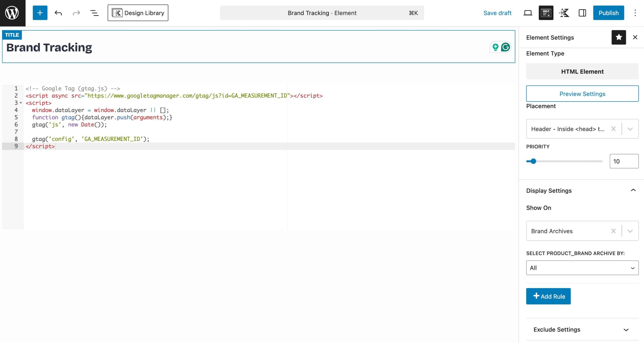
Task: Open the editor settings sidebar panel icon
Action: pyautogui.click(x=582, y=13)
